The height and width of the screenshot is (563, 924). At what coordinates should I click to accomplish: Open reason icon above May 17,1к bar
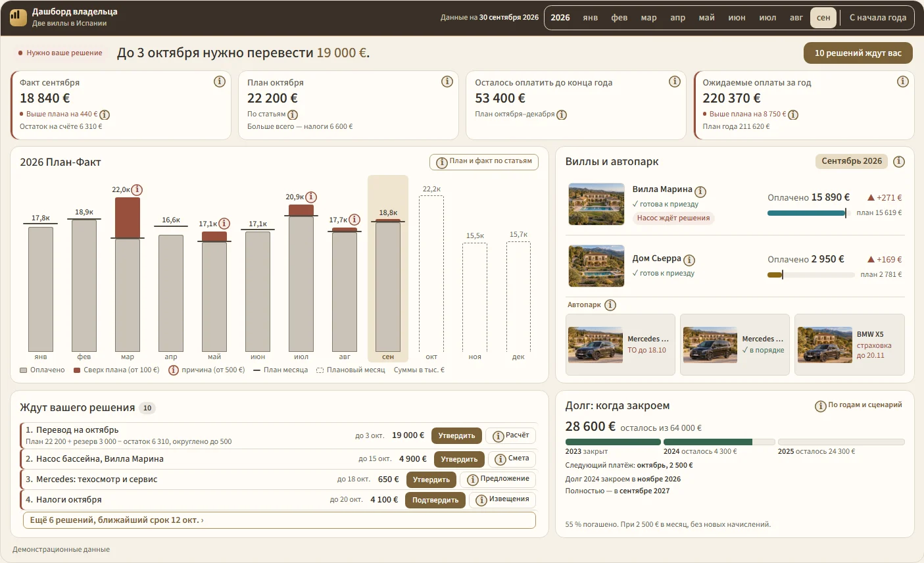click(x=224, y=224)
